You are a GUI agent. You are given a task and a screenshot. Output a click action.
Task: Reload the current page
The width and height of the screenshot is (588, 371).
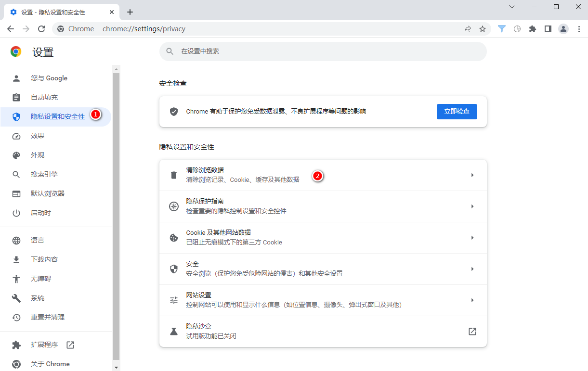pos(41,29)
